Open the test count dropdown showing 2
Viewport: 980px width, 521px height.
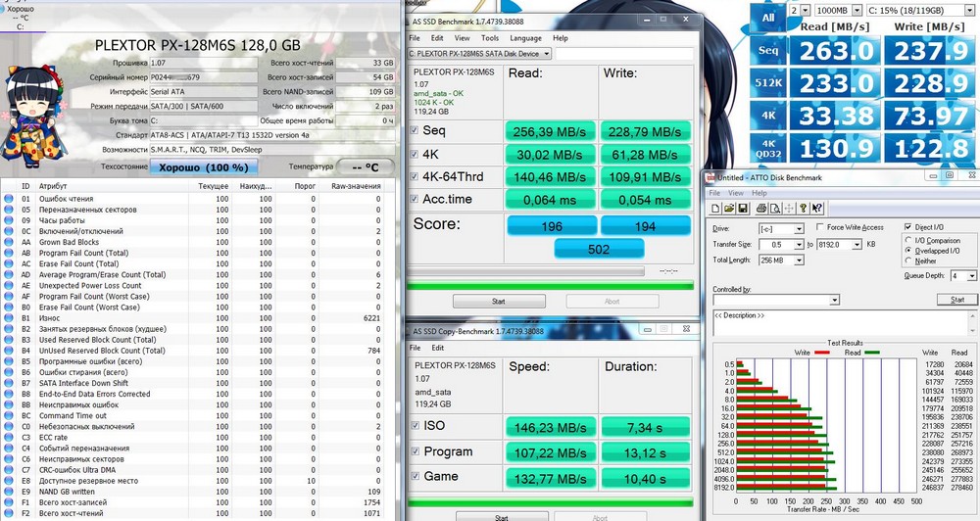click(x=800, y=10)
